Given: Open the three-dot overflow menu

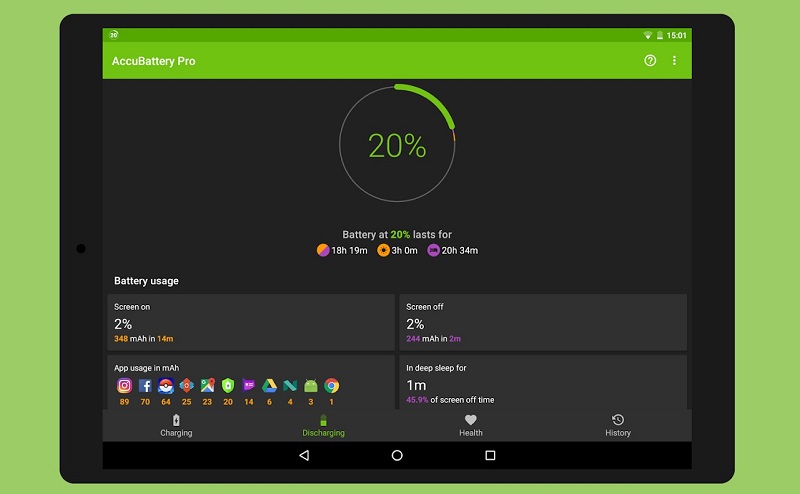Looking at the screenshot, I should pyautogui.click(x=674, y=61).
